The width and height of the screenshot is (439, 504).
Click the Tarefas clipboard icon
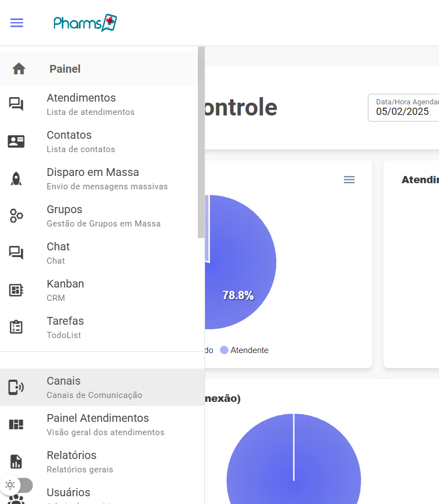(x=16, y=327)
